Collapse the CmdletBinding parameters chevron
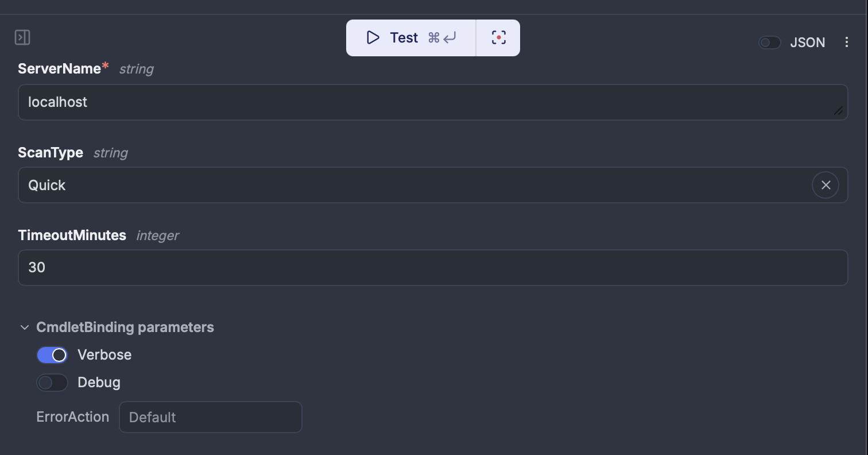 (24, 327)
